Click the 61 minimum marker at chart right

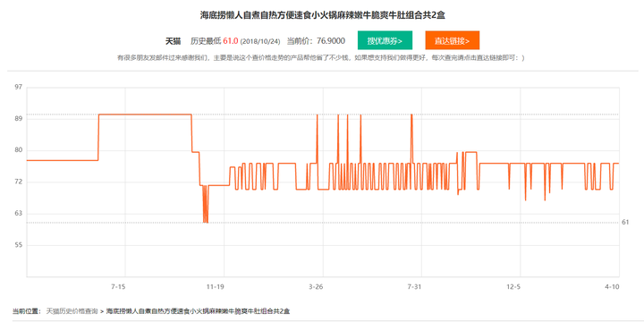point(625,222)
